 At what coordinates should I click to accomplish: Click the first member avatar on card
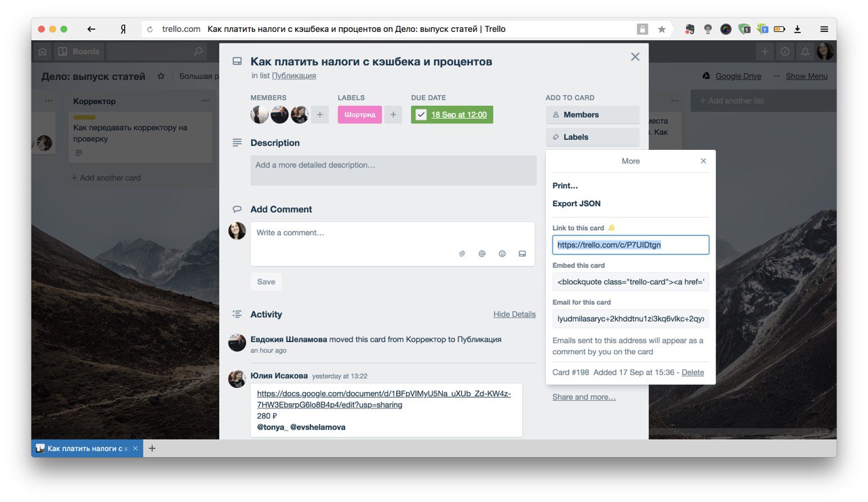[x=260, y=115]
